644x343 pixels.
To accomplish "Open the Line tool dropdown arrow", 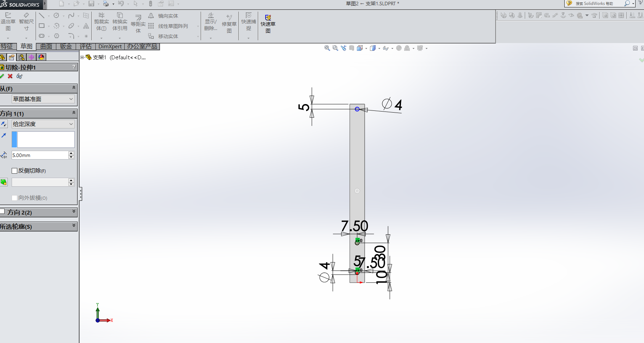I will coord(49,16).
